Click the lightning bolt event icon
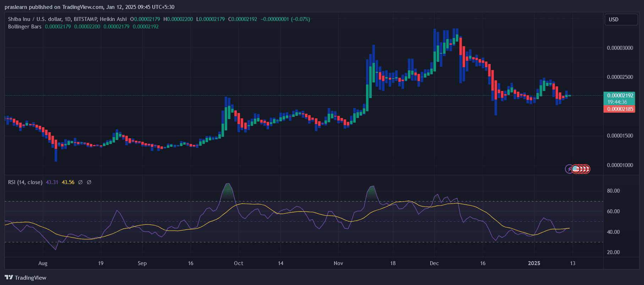The width and height of the screenshot is (644, 285). 569,169
